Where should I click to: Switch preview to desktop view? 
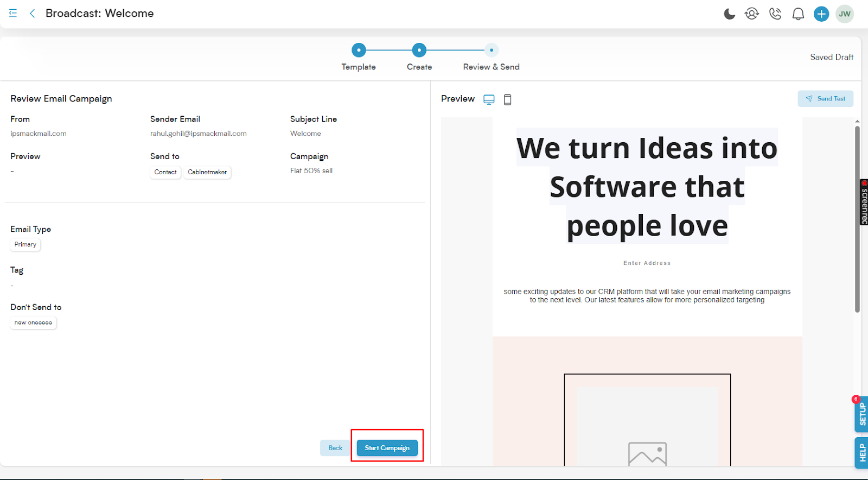coord(489,99)
